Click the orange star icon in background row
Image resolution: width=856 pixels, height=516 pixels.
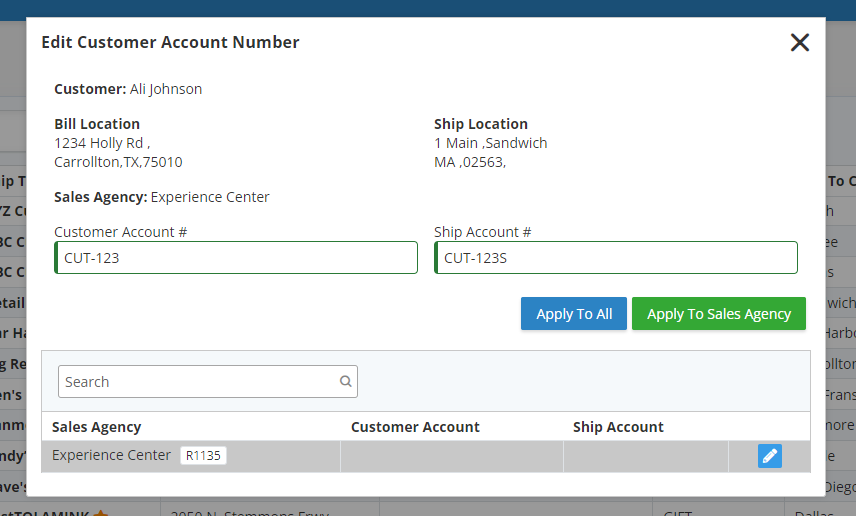[x=100, y=513]
